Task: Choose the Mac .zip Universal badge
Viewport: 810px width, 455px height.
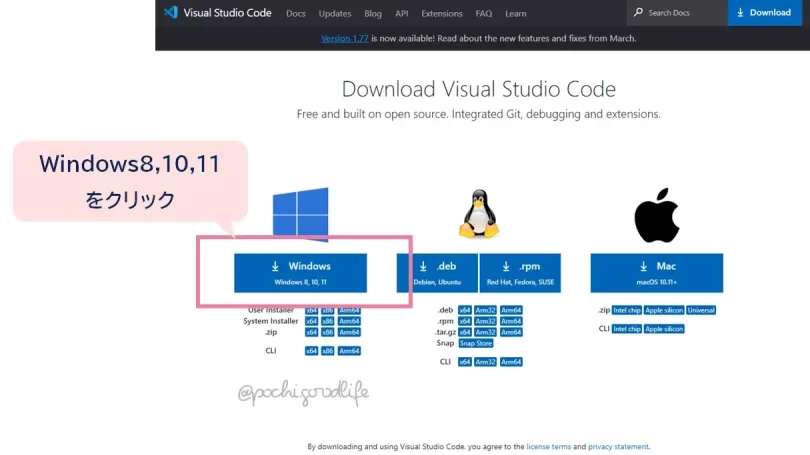Action: (x=701, y=310)
